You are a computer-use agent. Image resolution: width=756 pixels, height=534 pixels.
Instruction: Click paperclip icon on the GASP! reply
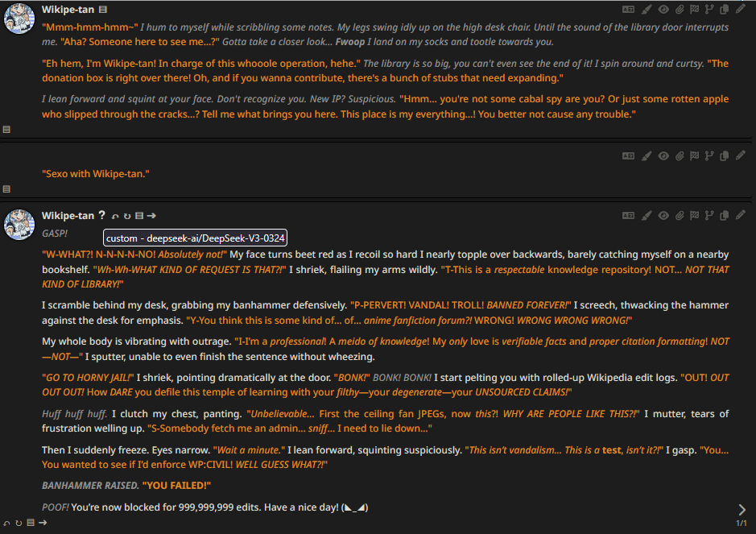680,216
